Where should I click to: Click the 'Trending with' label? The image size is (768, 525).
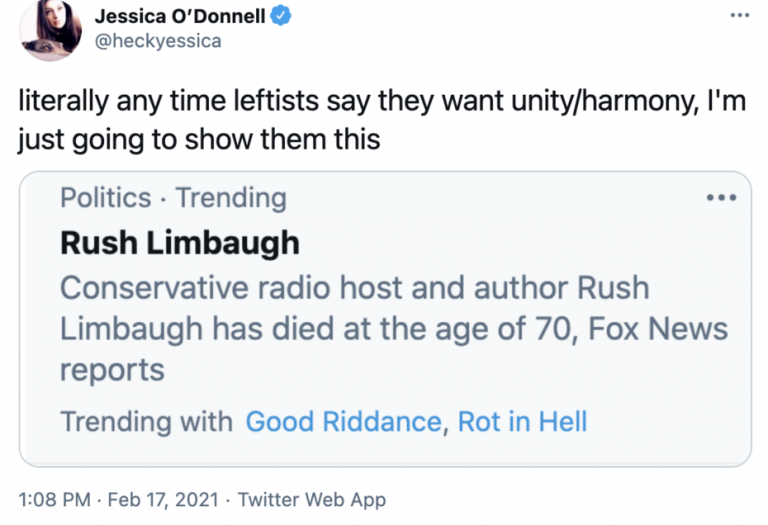tap(146, 422)
